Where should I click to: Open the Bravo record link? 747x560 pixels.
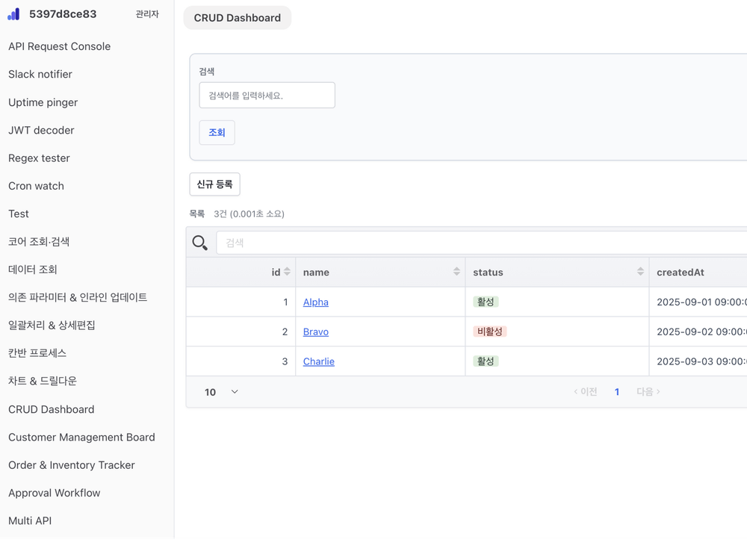coord(316,332)
